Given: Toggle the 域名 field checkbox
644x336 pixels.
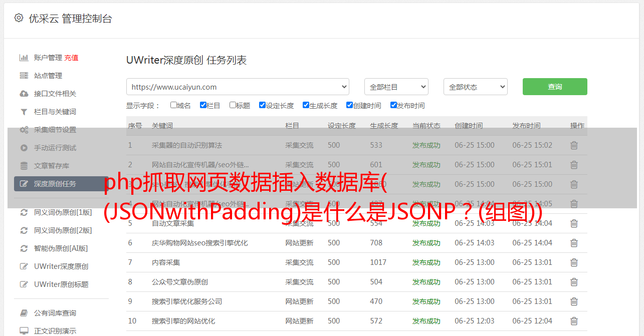Looking at the screenshot, I should 173,105.
